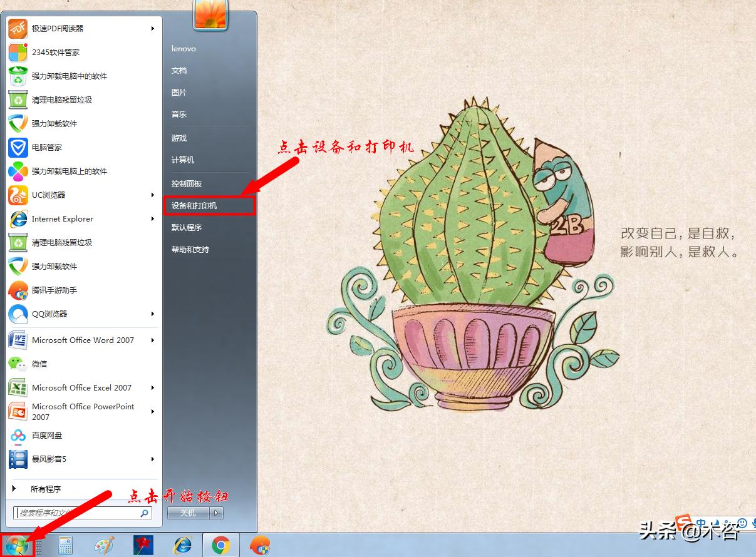Expand the Microsoft Office Word 2007 submenu
Image resolution: width=756 pixels, height=557 pixels.
(x=152, y=340)
